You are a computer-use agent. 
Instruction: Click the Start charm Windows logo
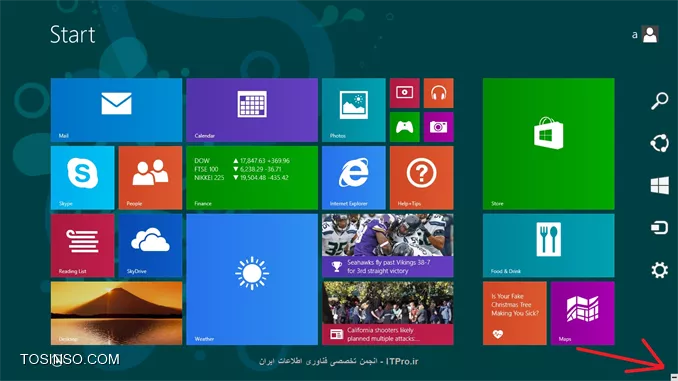(660, 186)
